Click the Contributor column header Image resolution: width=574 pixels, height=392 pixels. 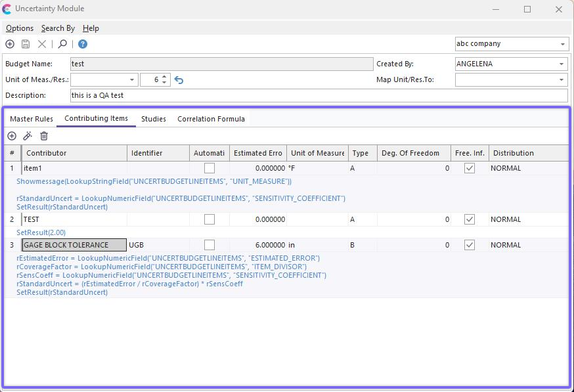tap(74, 153)
